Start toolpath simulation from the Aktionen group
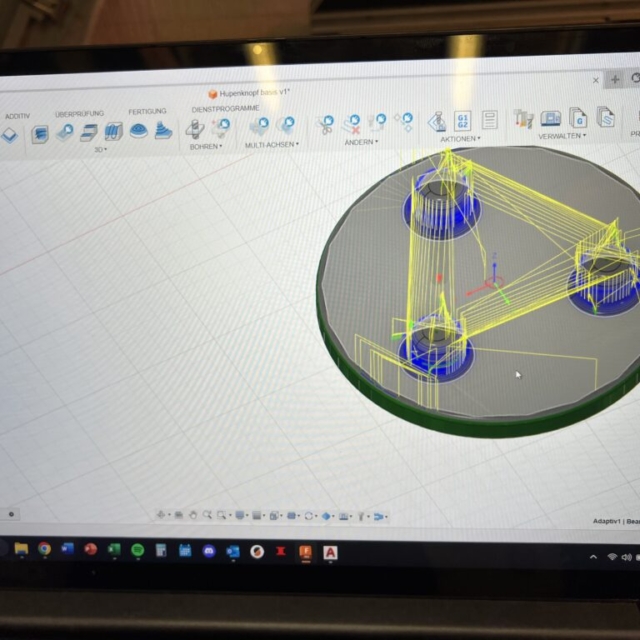The height and width of the screenshot is (640, 640). pos(437,122)
